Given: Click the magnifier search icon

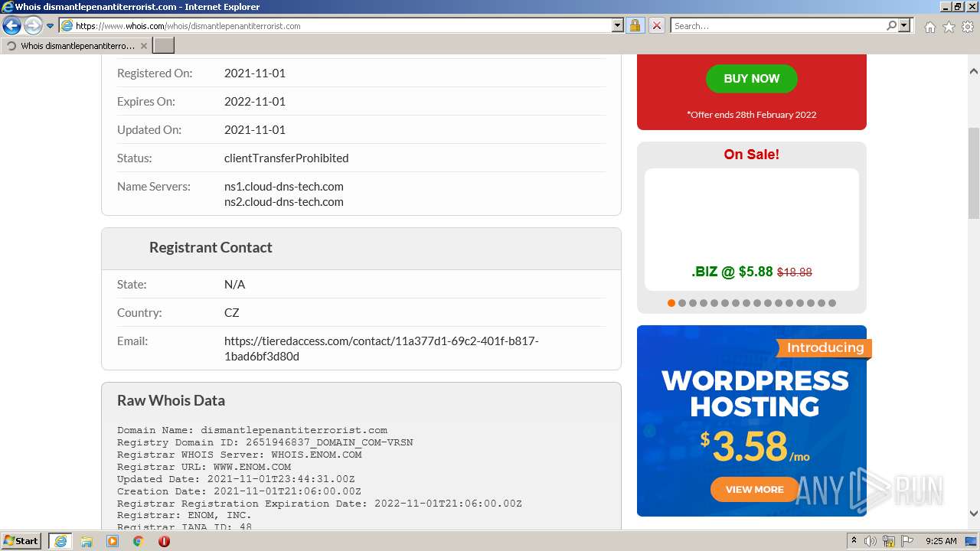Looking at the screenshot, I should pos(891,25).
